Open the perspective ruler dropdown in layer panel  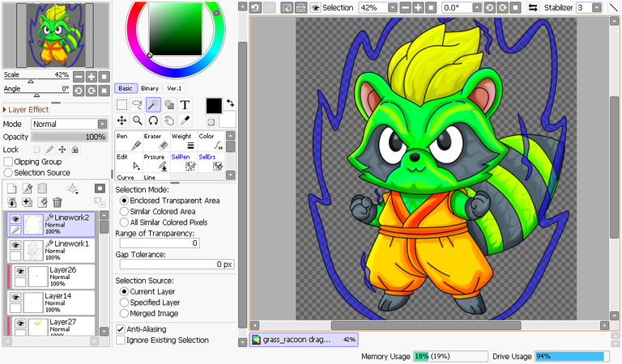73,188
